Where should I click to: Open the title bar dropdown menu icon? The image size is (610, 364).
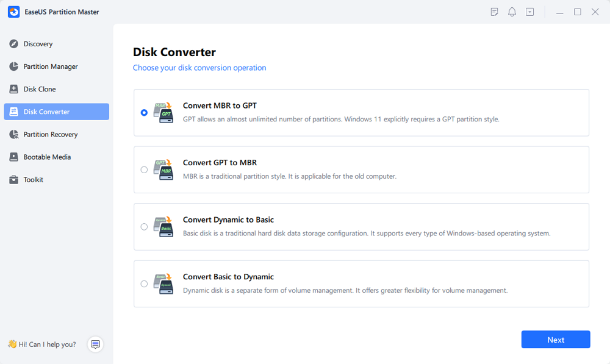(x=530, y=12)
